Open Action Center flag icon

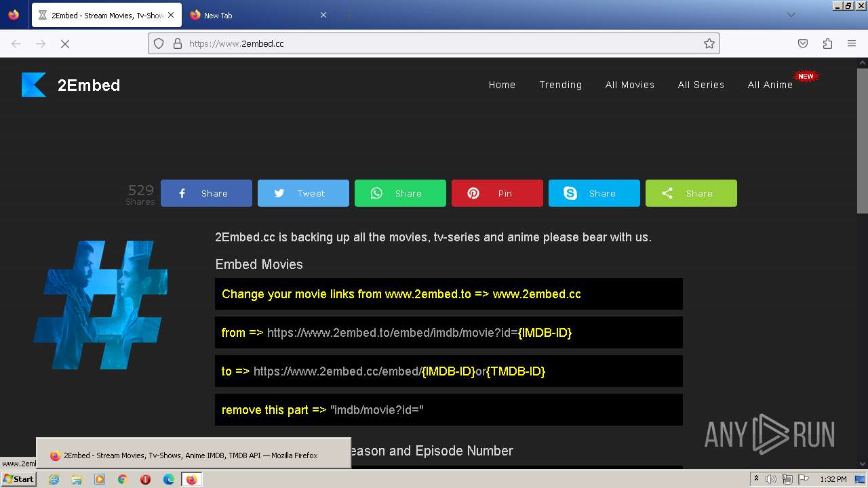pos(804,479)
